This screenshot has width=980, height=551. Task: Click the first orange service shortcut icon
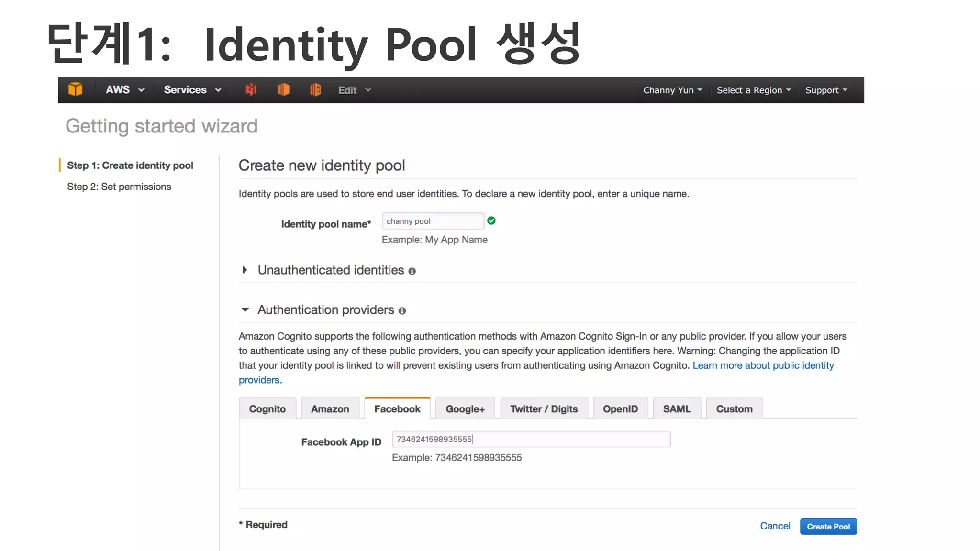(283, 89)
